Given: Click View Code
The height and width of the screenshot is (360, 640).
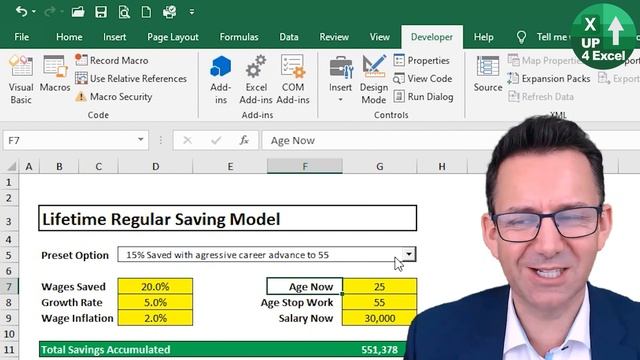Looking at the screenshot, I should coord(422,78).
